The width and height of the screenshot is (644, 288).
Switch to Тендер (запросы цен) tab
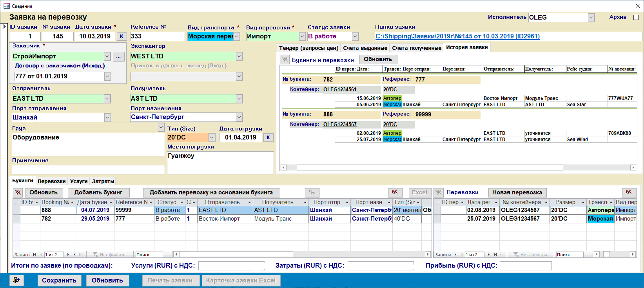click(308, 48)
